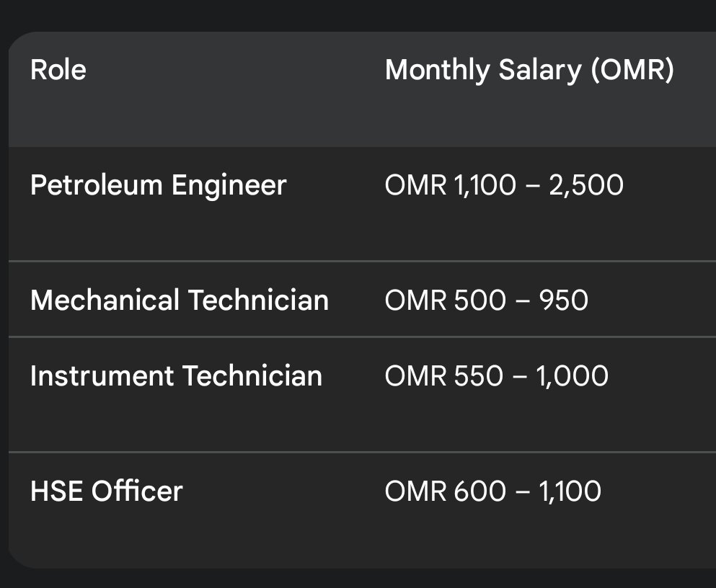Select the Mechanical Technician role cell
This screenshot has height=588, width=716.
(x=179, y=300)
